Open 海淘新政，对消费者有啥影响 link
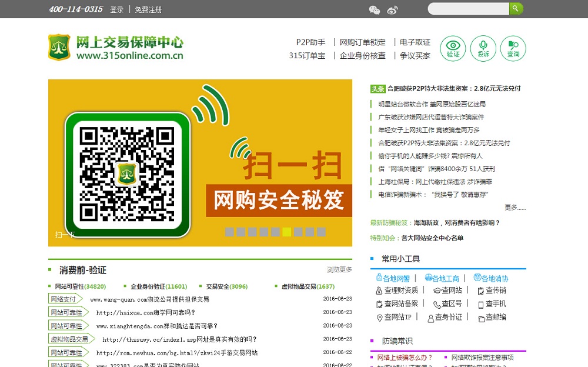The image size is (588, 367). click(x=457, y=223)
